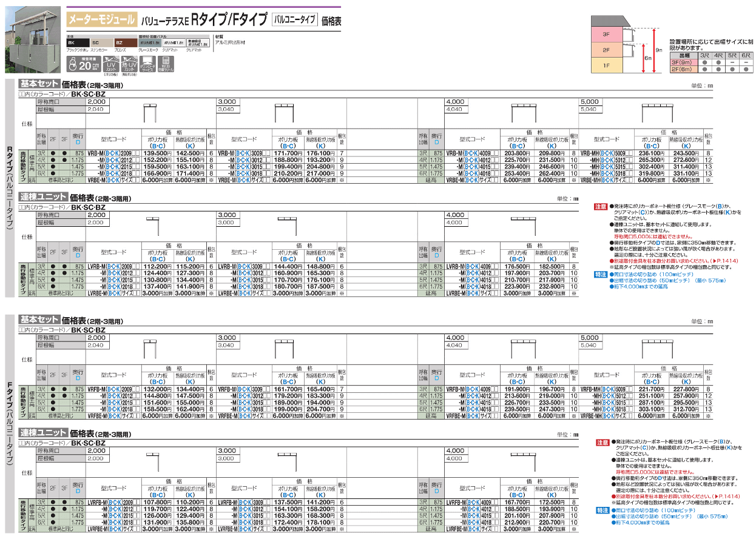Screen dimensions: 756x539
Task: Click the バルコニータイプ boxed label
Action: (x=294, y=19)
